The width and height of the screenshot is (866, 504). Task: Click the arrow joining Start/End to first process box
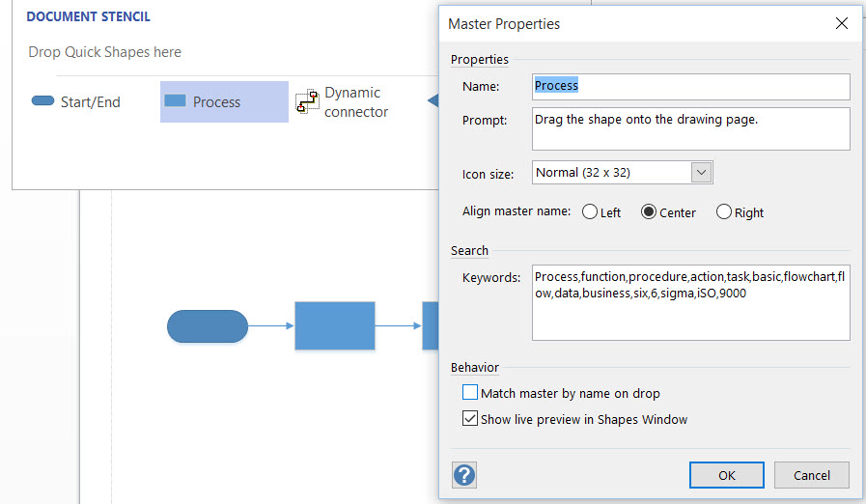pos(271,325)
